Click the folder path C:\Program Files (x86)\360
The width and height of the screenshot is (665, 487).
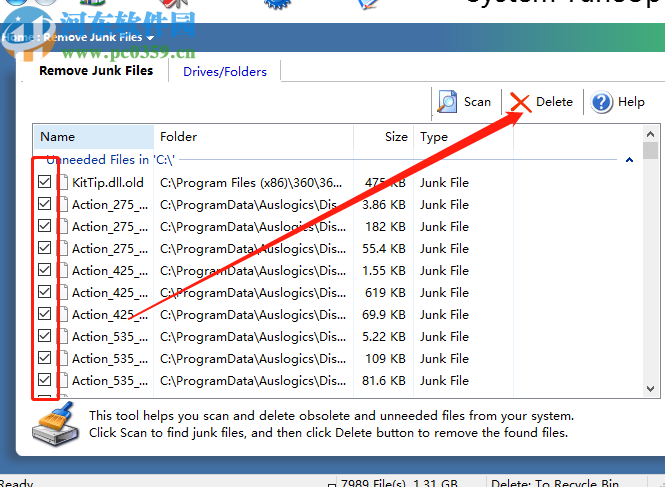251,183
